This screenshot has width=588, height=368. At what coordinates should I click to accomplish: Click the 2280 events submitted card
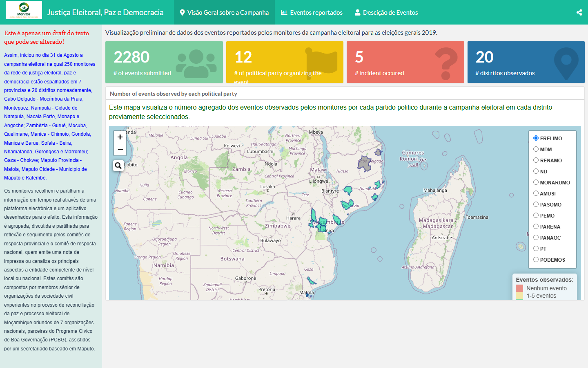coord(164,62)
